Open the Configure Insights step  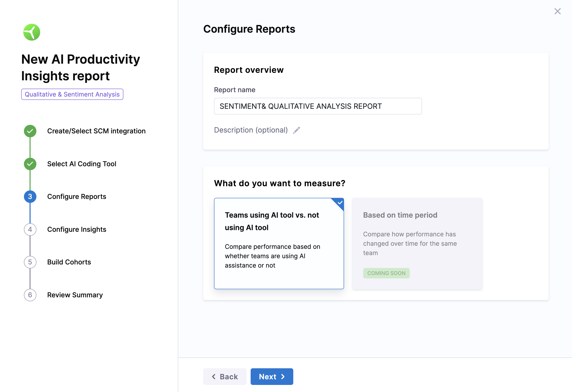click(x=77, y=229)
